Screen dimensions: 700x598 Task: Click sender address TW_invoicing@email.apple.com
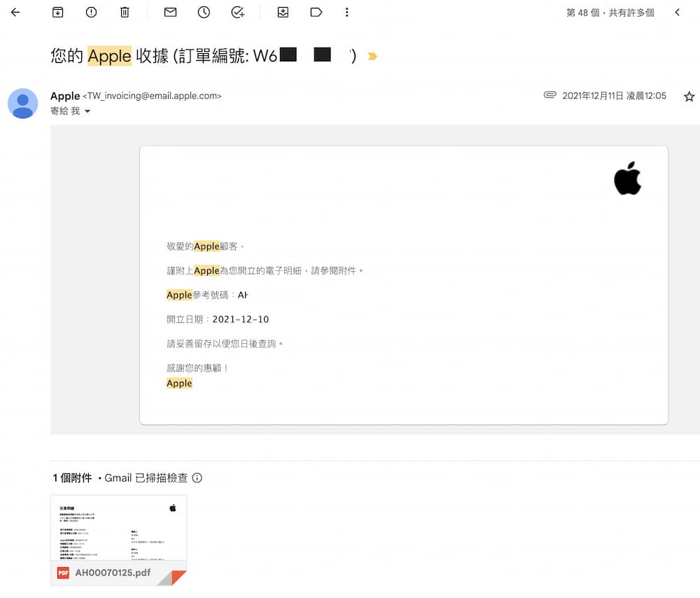pos(152,96)
